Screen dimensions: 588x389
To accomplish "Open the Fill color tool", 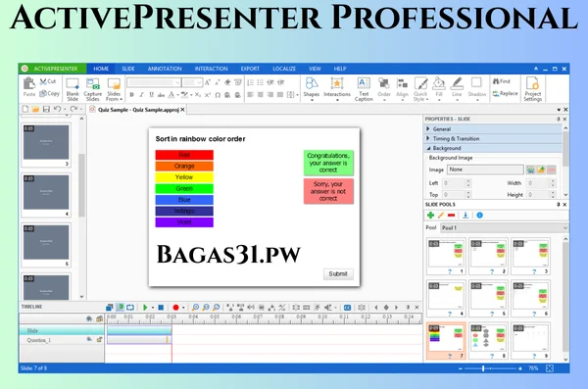I will pos(439,89).
